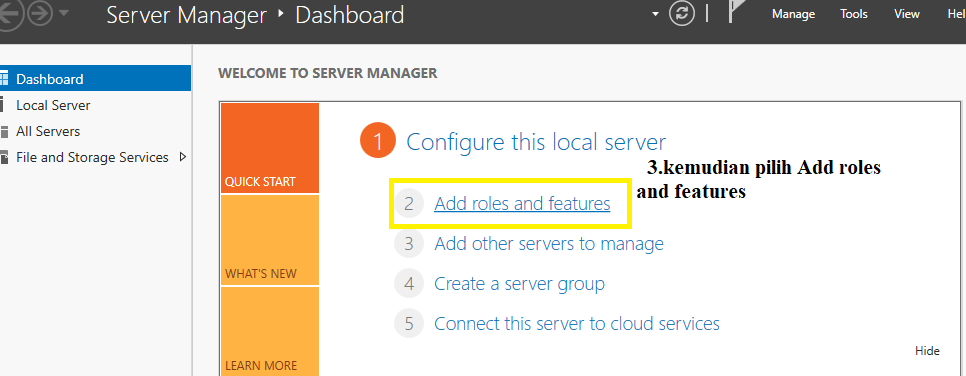Hide the welcome tile panel

(927, 351)
